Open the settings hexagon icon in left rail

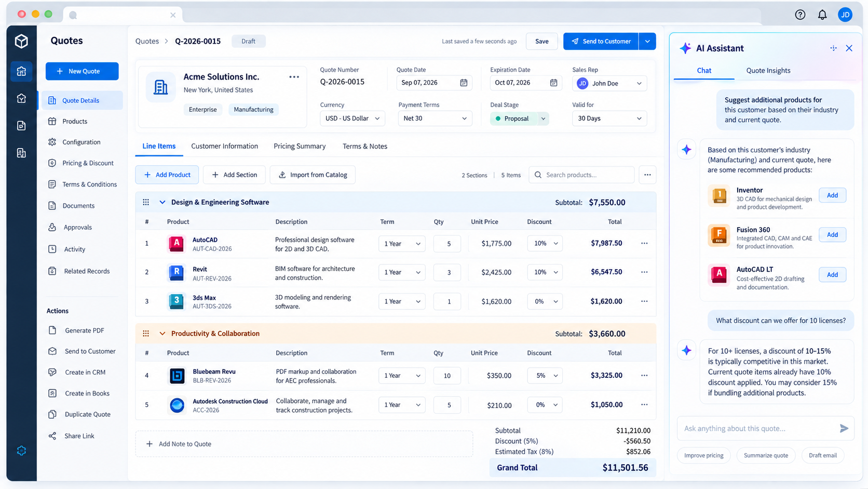[x=21, y=451]
